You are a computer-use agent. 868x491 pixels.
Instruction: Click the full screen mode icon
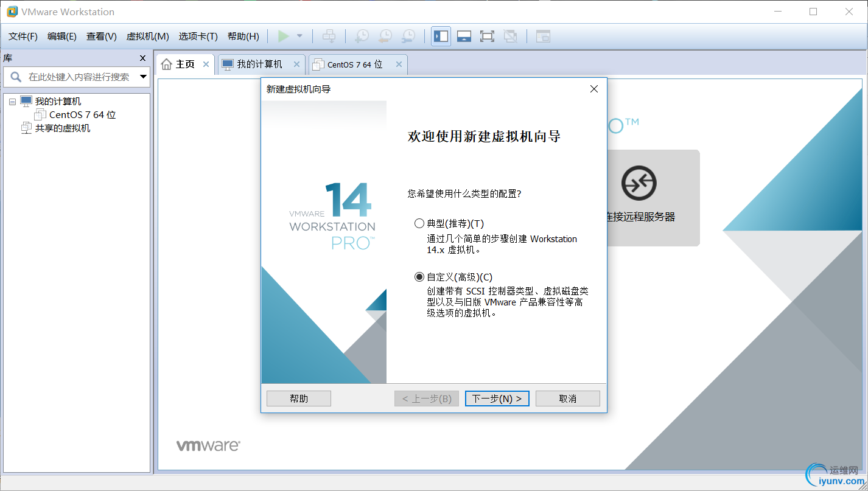tap(487, 37)
